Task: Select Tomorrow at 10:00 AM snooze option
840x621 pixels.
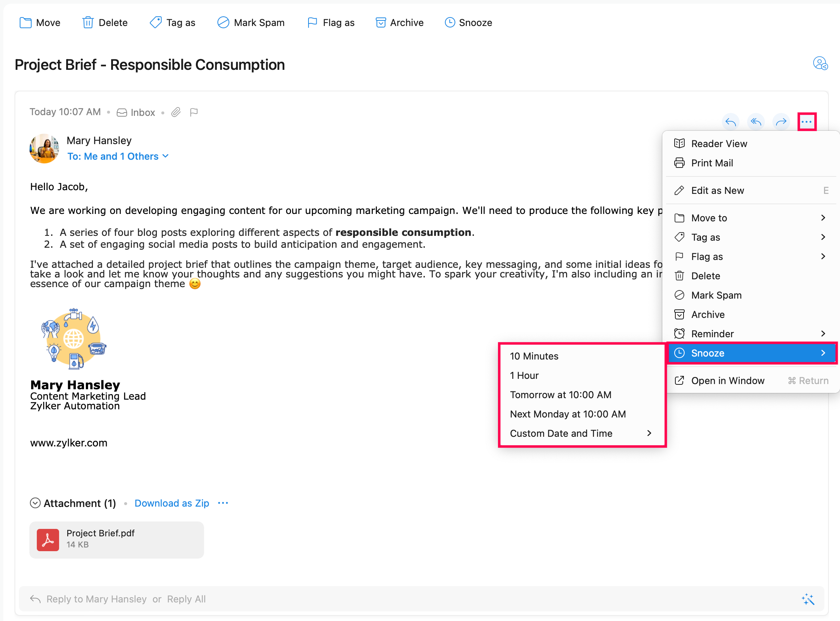Action: click(560, 395)
